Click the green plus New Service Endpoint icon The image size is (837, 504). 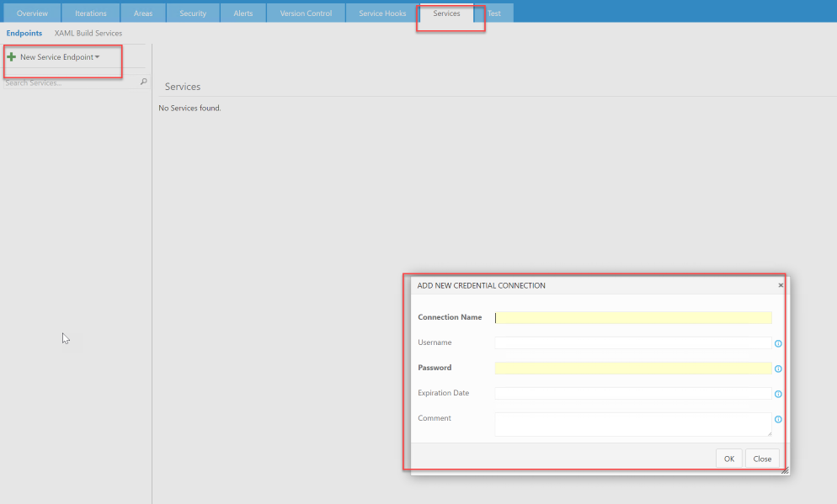coord(10,57)
